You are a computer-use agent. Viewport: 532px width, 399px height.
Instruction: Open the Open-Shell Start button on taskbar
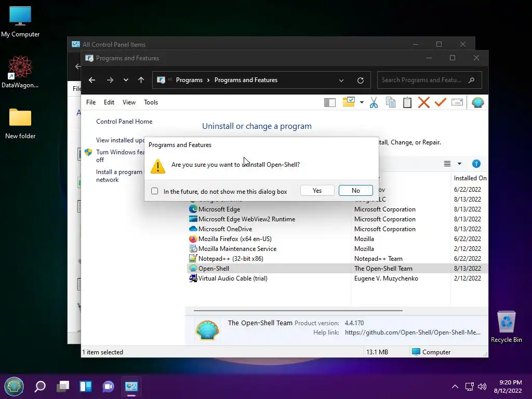click(14, 387)
